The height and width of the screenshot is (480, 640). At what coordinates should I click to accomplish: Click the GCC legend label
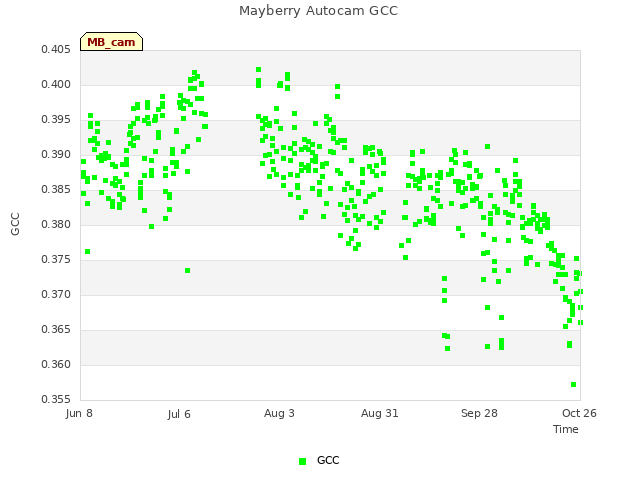coord(328,460)
